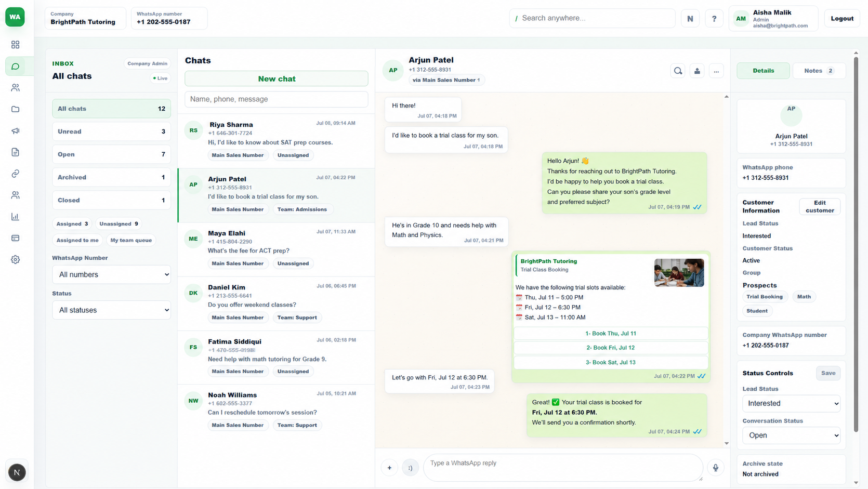The width and height of the screenshot is (868, 489).
Task: Open the document templates icon in sidebar
Action: (x=15, y=152)
